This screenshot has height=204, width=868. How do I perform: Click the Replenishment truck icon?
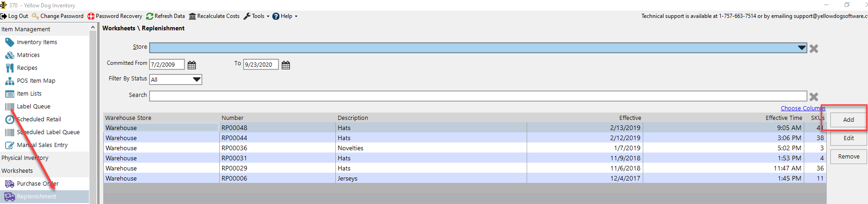tap(10, 197)
